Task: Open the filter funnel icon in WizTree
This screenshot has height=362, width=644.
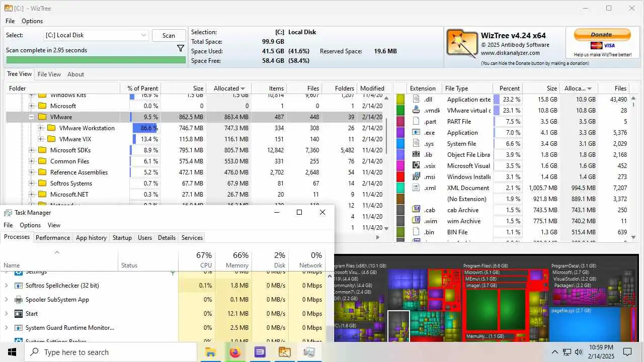Action: [180, 48]
